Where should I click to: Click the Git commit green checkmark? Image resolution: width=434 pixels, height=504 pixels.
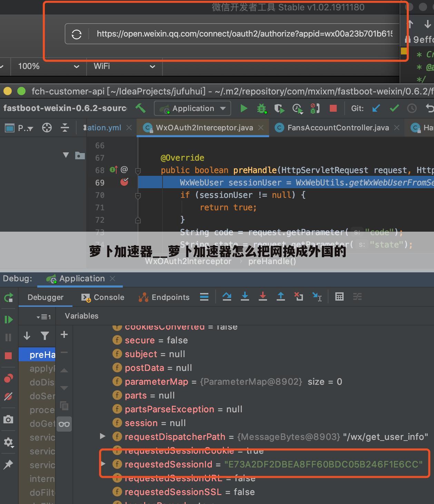[394, 109]
